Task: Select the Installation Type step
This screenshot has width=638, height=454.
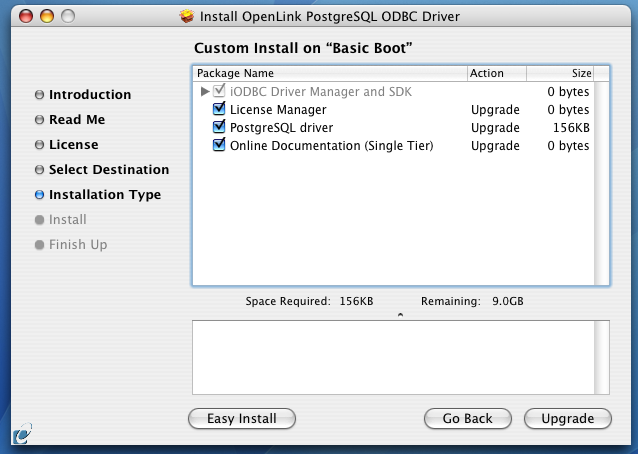Action: 105,195
